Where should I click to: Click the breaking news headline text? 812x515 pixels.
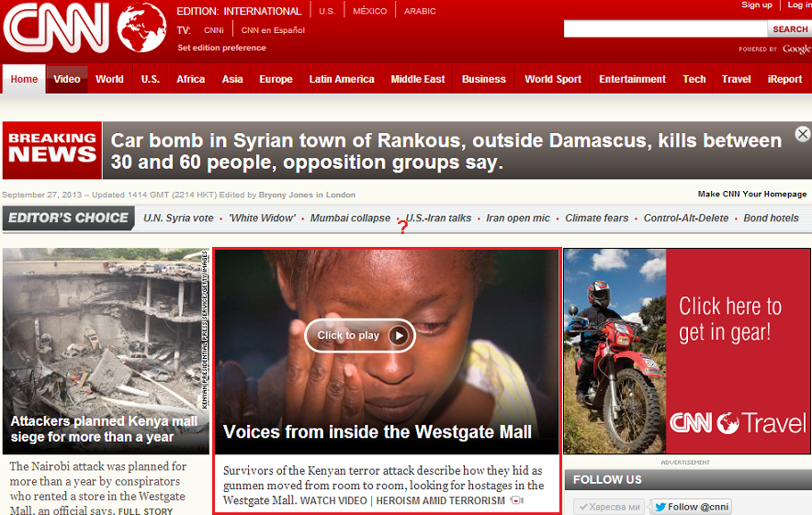coord(446,151)
